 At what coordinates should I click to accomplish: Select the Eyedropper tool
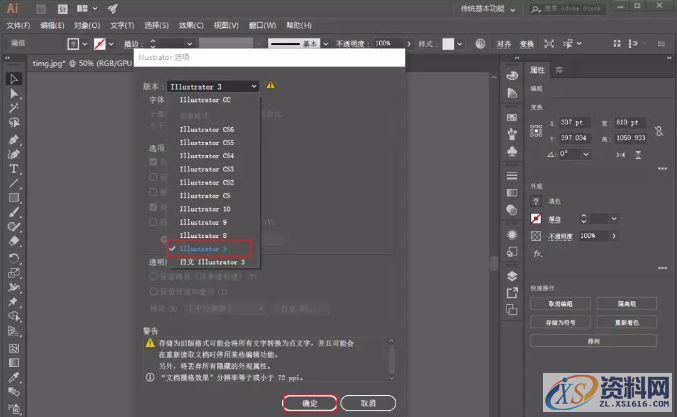[x=14, y=377]
